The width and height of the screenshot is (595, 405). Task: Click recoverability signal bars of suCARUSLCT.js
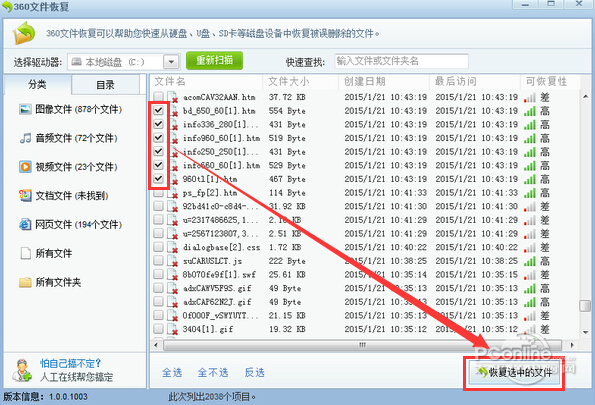pyautogui.click(x=530, y=261)
